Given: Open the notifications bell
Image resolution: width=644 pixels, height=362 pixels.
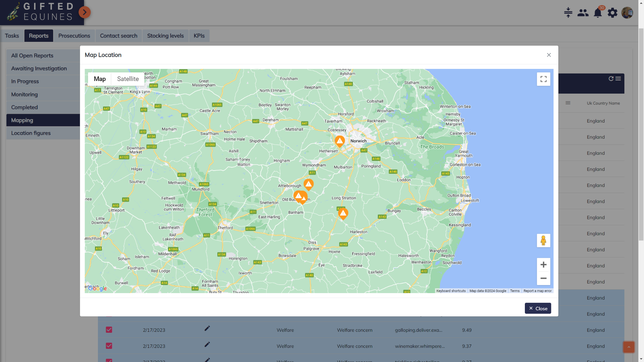Looking at the screenshot, I should click(598, 13).
